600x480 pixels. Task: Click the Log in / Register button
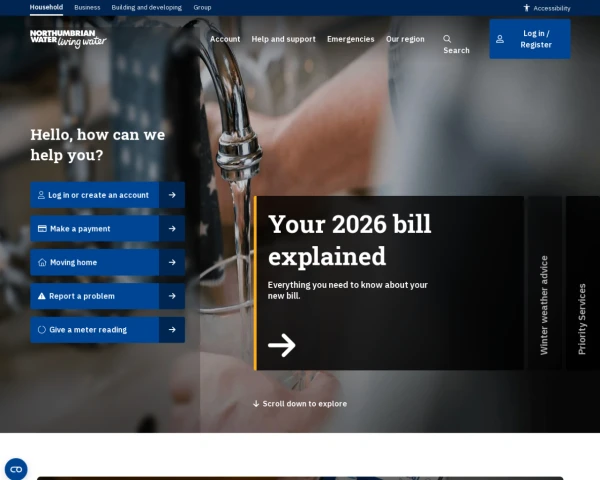point(530,39)
